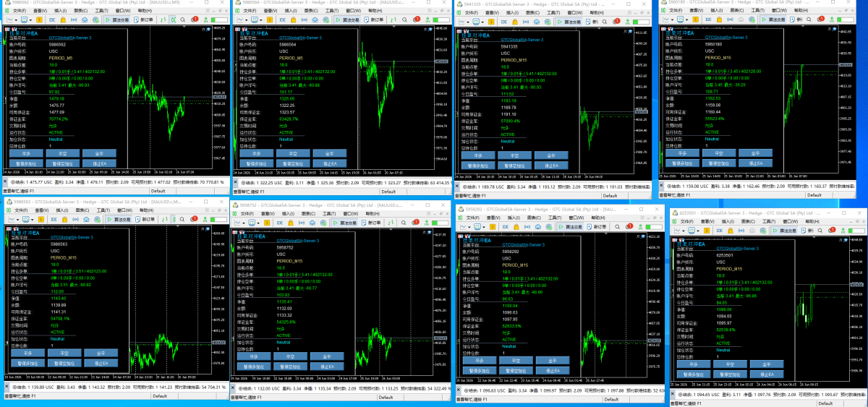Click the lock icon in account 5986564 window

(293, 20)
